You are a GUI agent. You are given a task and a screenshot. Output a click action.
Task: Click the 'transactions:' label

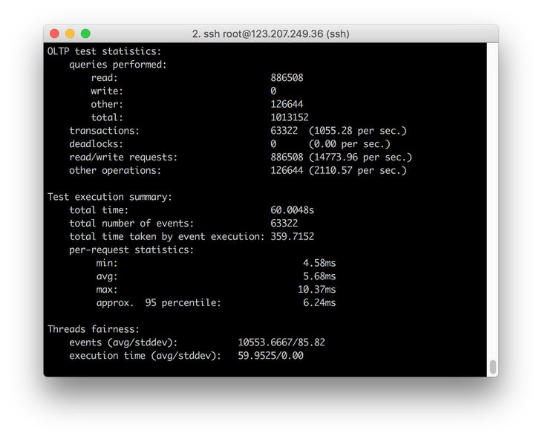pos(104,131)
